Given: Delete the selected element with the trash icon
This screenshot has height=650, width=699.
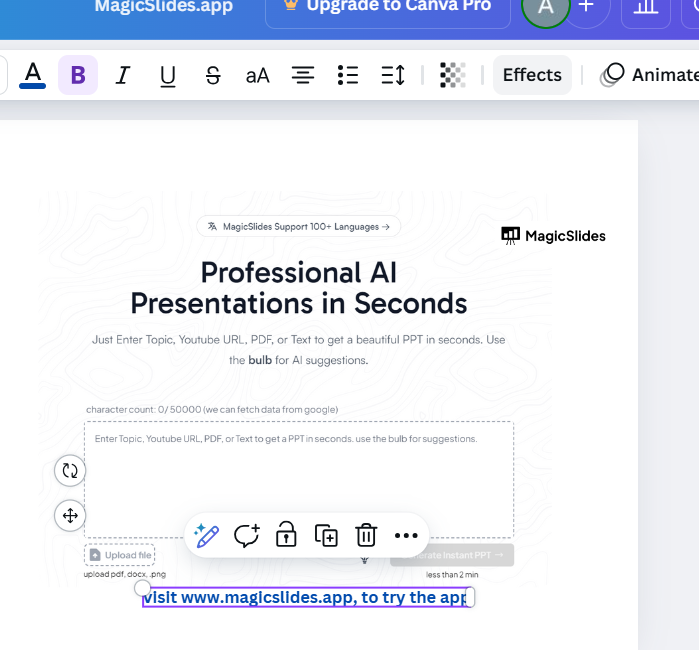Looking at the screenshot, I should 366,535.
